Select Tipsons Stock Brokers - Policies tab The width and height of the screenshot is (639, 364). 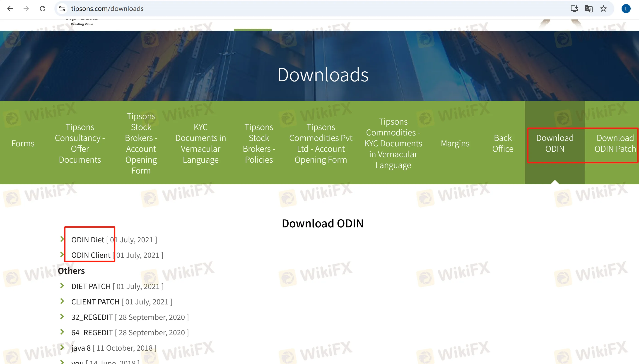(x=259, y=143)
